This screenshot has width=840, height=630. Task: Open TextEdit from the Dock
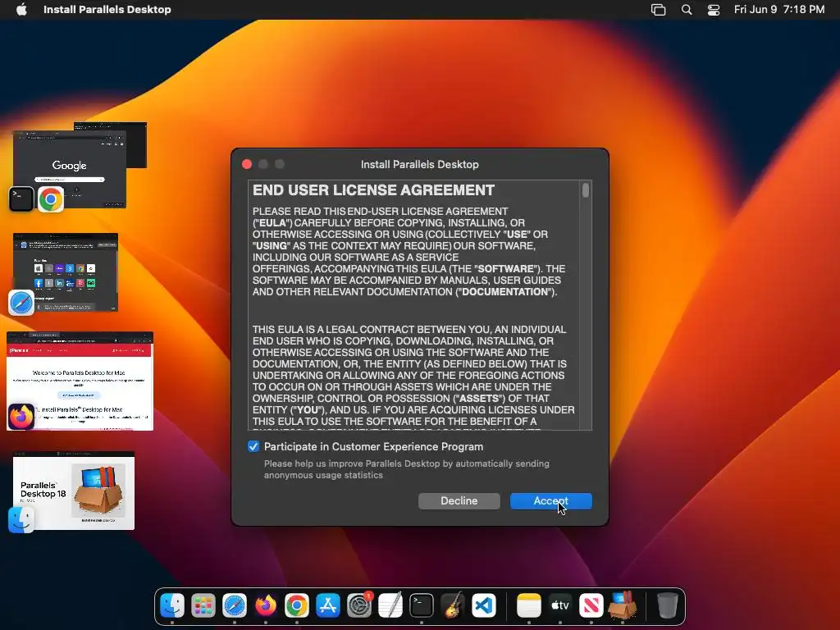(390, 605)
